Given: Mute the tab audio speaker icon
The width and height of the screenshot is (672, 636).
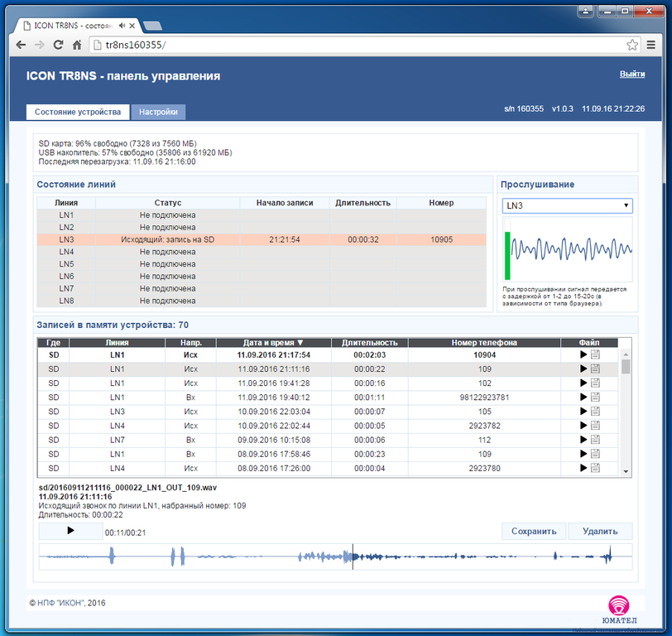Looking at the screenshot, I should click(122, 26).
